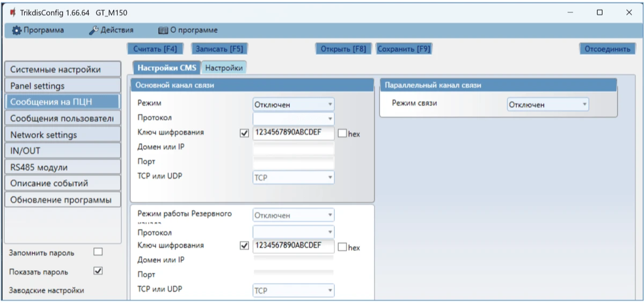Open Network settings section in sidebar
Image resolution: width=644 pixels, height=303 pixels.
tap(62, 135)
